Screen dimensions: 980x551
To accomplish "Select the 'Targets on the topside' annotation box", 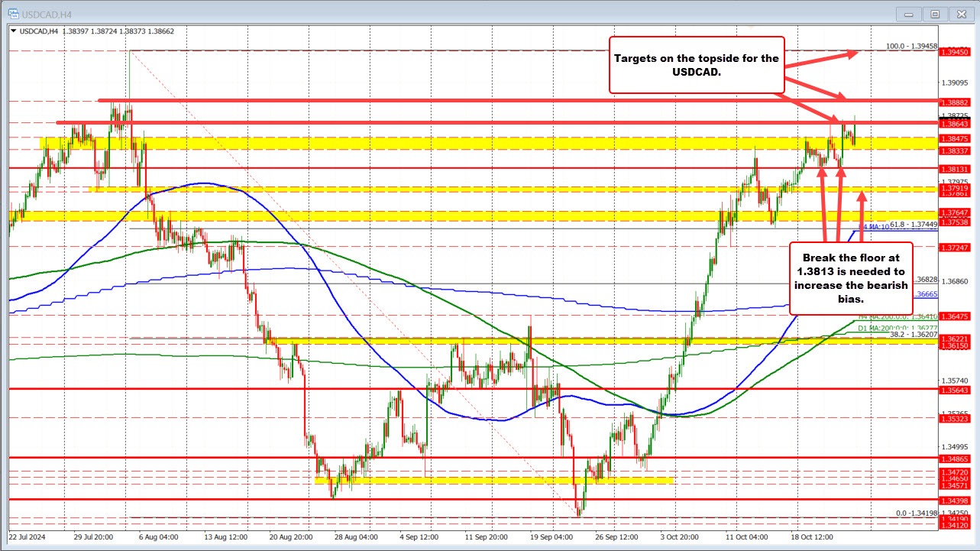I will [x=697, y=66].
